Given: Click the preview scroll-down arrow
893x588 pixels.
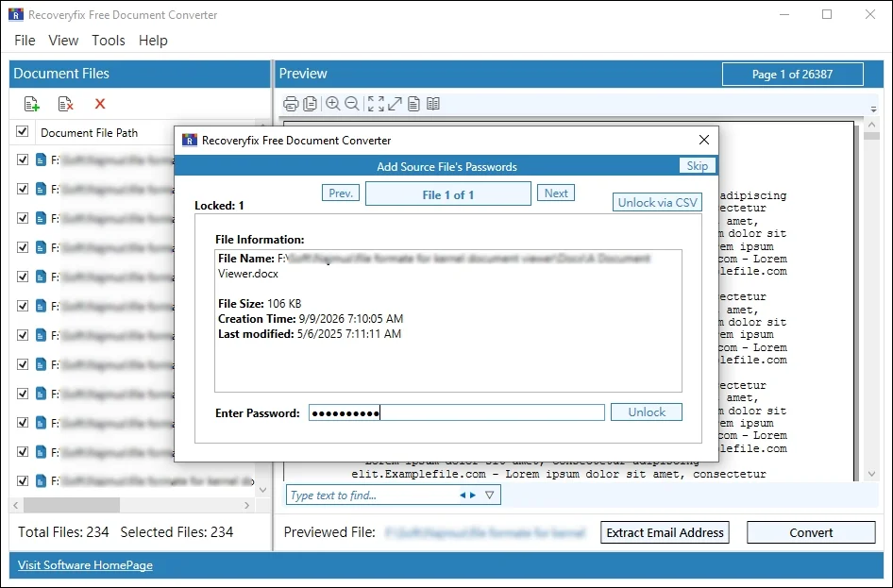Looking at the screenshot, I should point(872,474).
